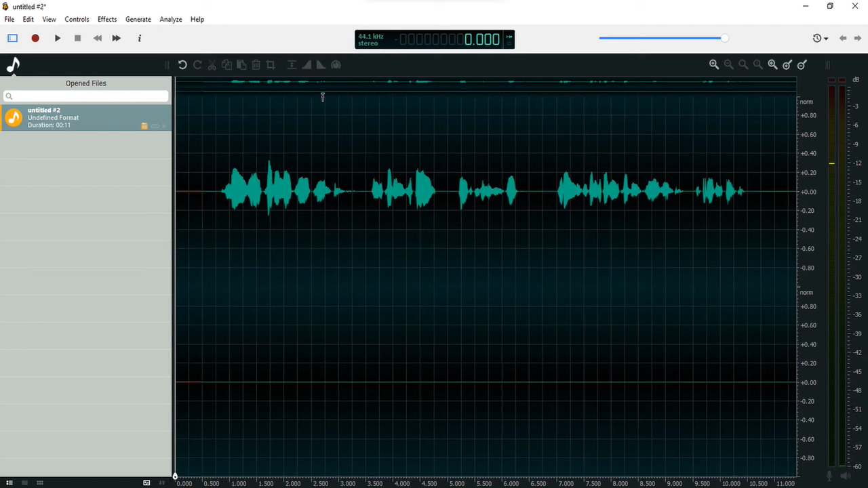The height and width of the screenshot is (488, 868).
Task: Paste audio from the clipboard
Action: [241, 64]
